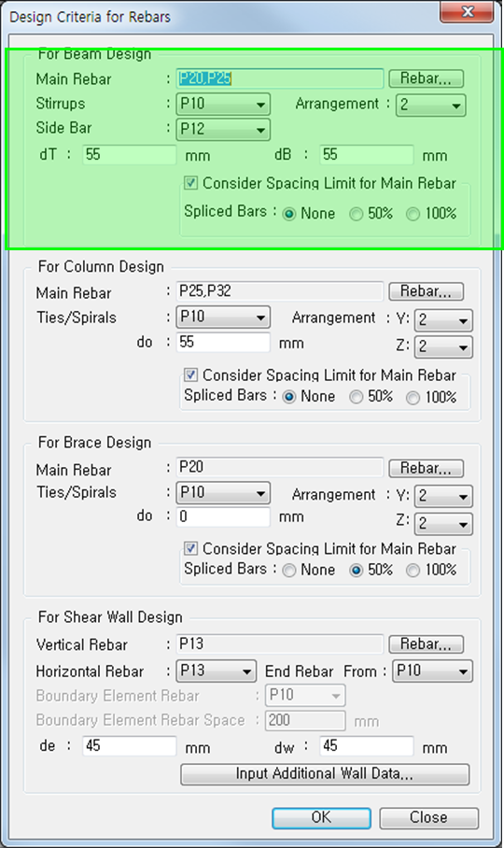
Task: Toggle Column Consider Spacing Limit checkbox
Action: [x=190, y=375]
